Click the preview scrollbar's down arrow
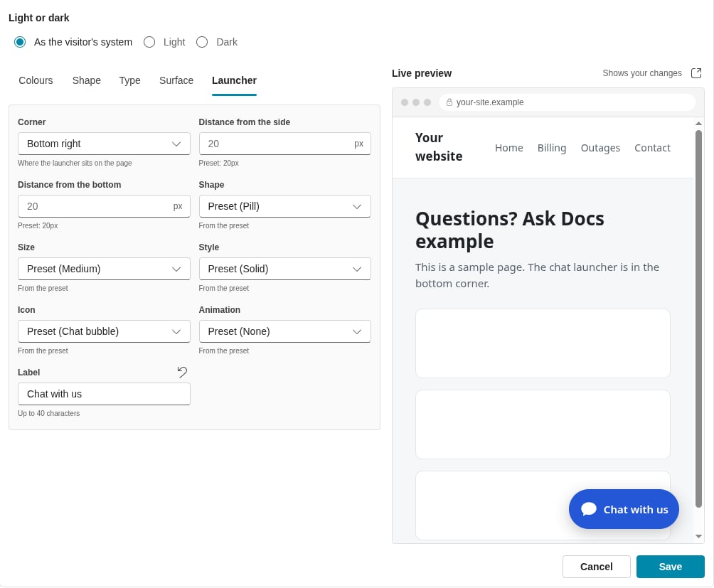The width and height of the screenshot is (714, 588). (698, 537)
